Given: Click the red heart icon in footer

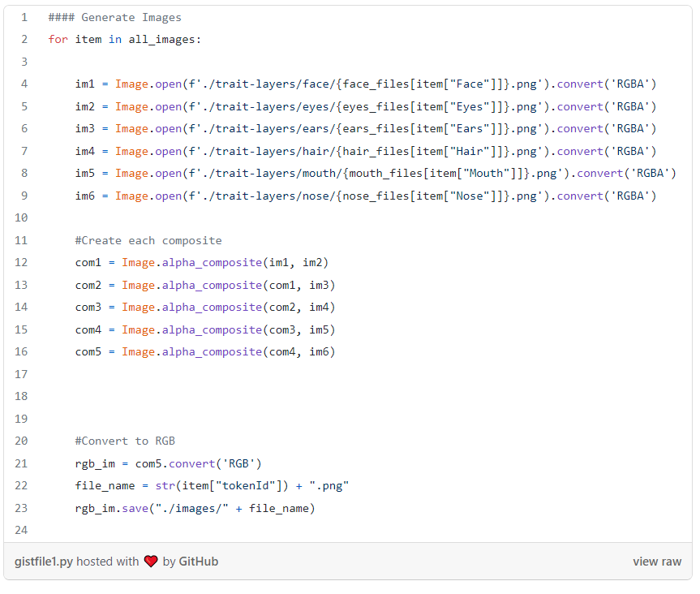Looking at the screenshot, I should (x=151, y=562).
